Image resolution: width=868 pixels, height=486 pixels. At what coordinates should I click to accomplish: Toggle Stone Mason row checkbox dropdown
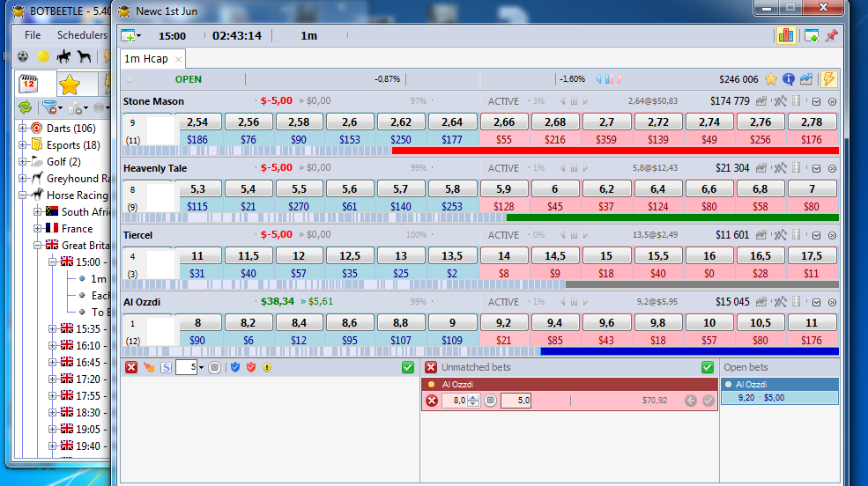coord(817,102)
